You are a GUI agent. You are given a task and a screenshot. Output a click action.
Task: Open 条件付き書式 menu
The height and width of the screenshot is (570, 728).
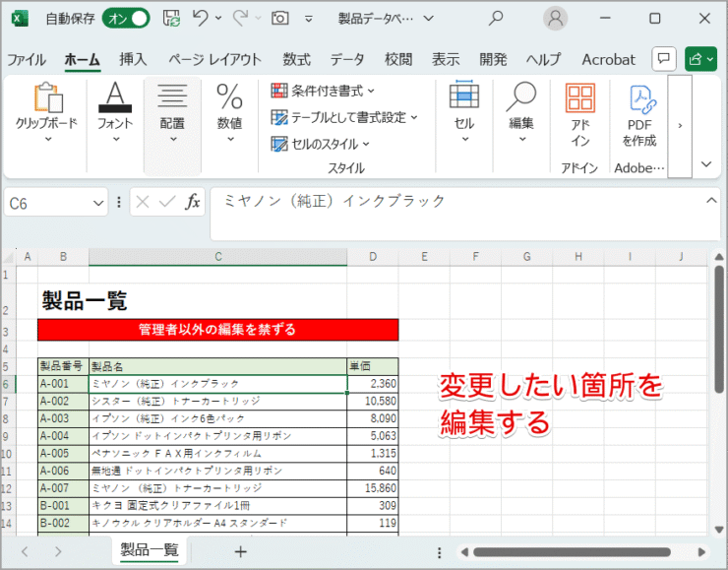pos(323,91)
